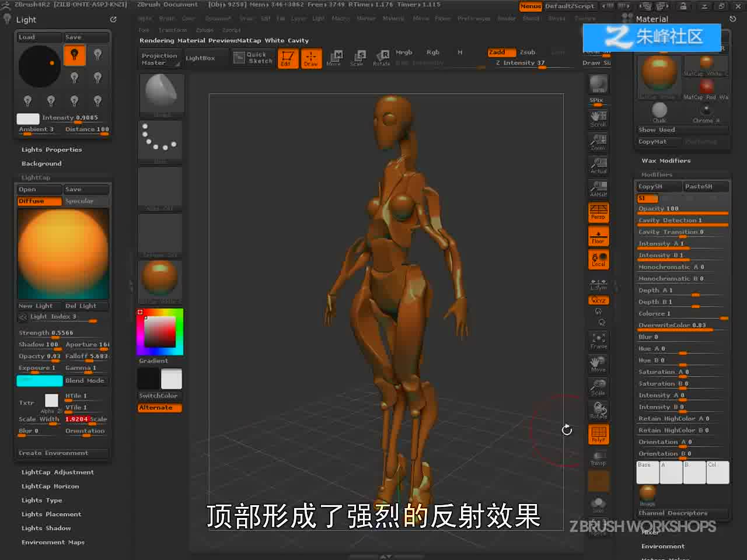The height and width of the screenshot is (560, 747).
Task: Toggle the Diffuse LightCap mode
Action: click(39, 201)
